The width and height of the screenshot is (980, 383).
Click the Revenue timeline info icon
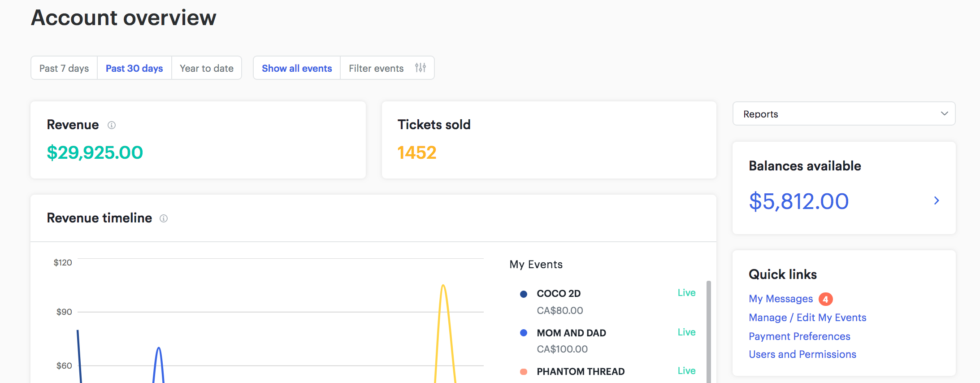pyautogui.click(x=164, y=218)
